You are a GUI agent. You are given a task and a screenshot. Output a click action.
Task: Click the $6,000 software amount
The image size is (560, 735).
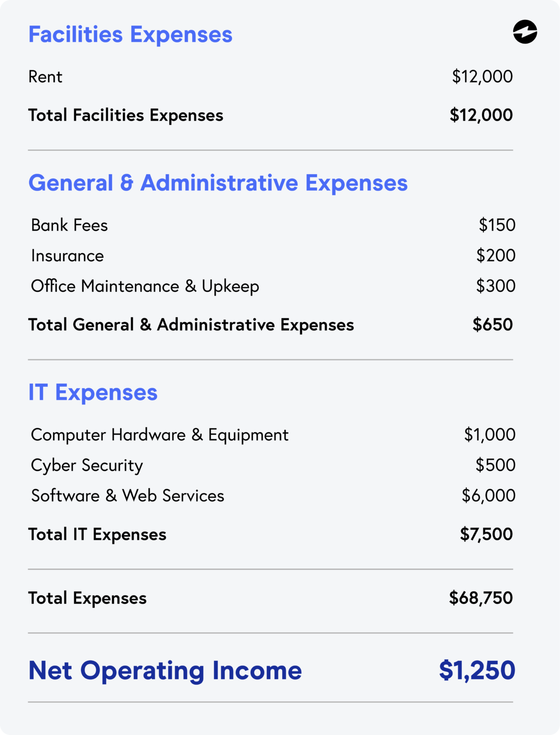(488, 496)
